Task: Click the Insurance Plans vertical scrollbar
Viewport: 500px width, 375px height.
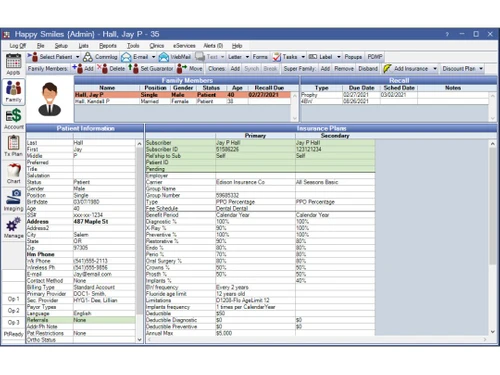Action: [493, 238]
